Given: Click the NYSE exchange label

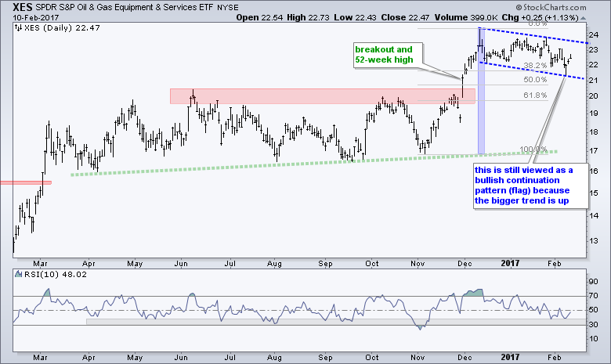Looking at the screenshot, I should tap(228, 7).
